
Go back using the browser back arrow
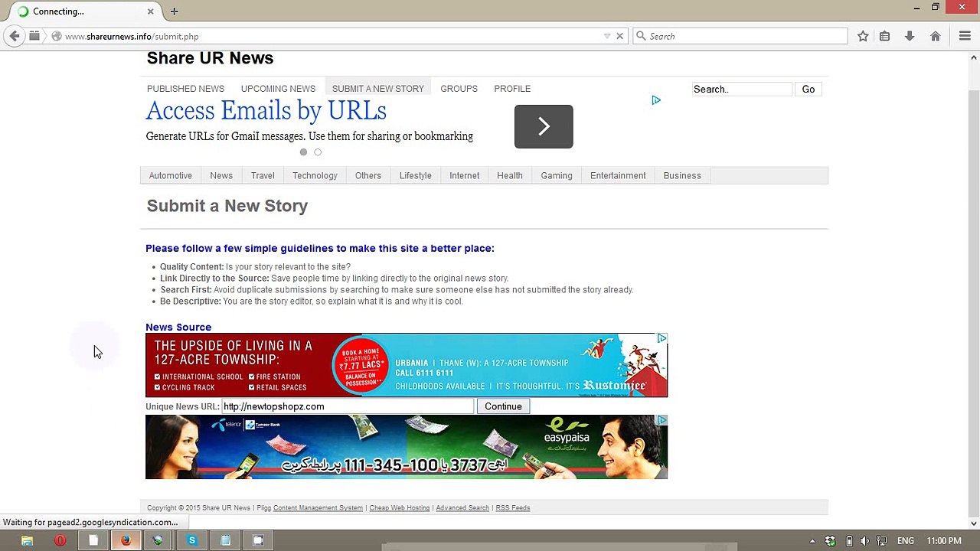(15, 36)
